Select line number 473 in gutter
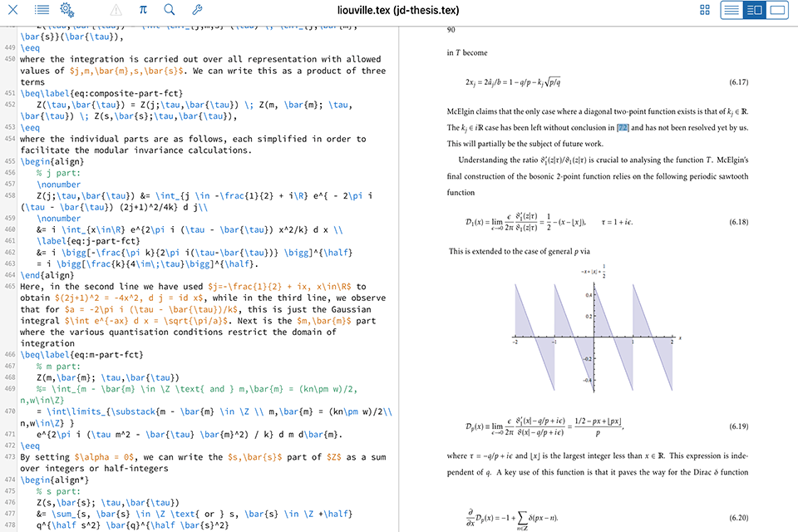The width and height of the screenshot is (798, 532). tap(10, 456)
